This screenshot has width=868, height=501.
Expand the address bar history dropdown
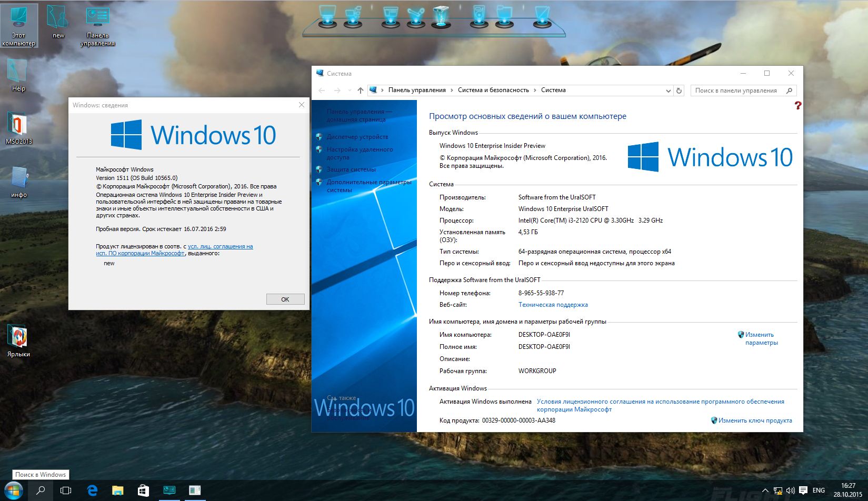click(x=668, y=91)
